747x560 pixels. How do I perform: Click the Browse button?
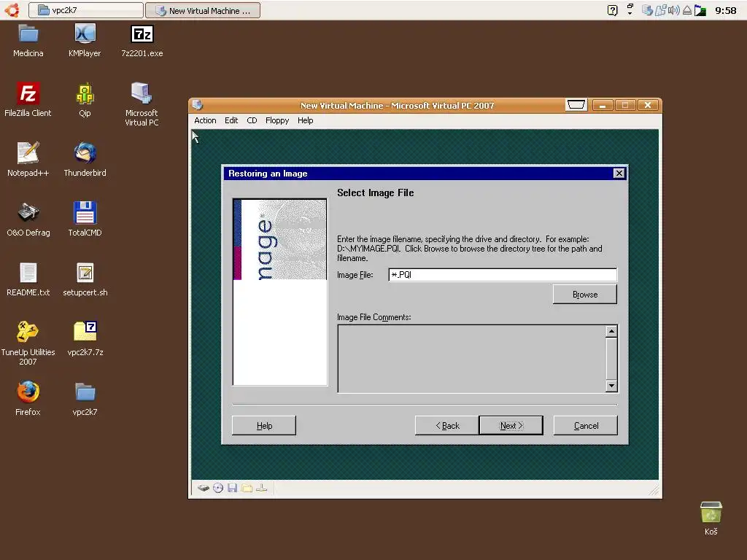tap(584, 295)
